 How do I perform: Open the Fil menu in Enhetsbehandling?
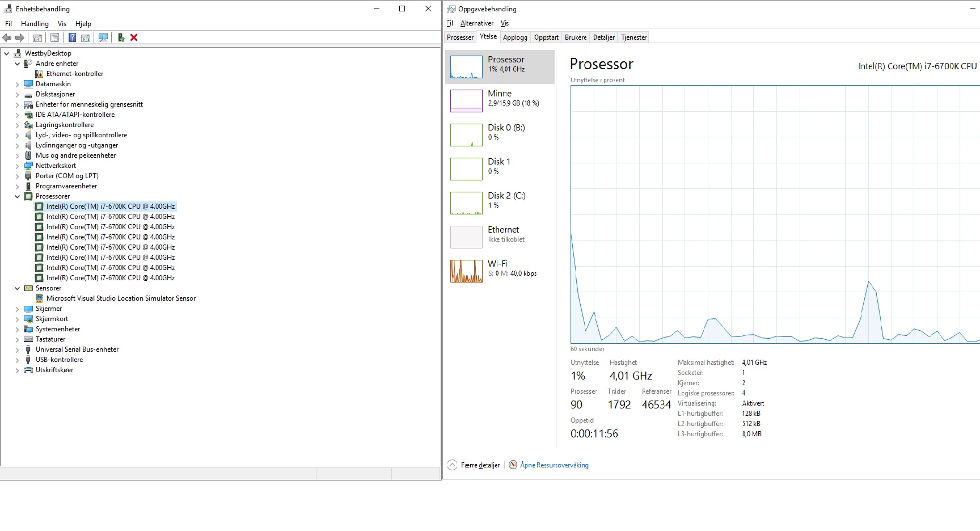point(9,24)
